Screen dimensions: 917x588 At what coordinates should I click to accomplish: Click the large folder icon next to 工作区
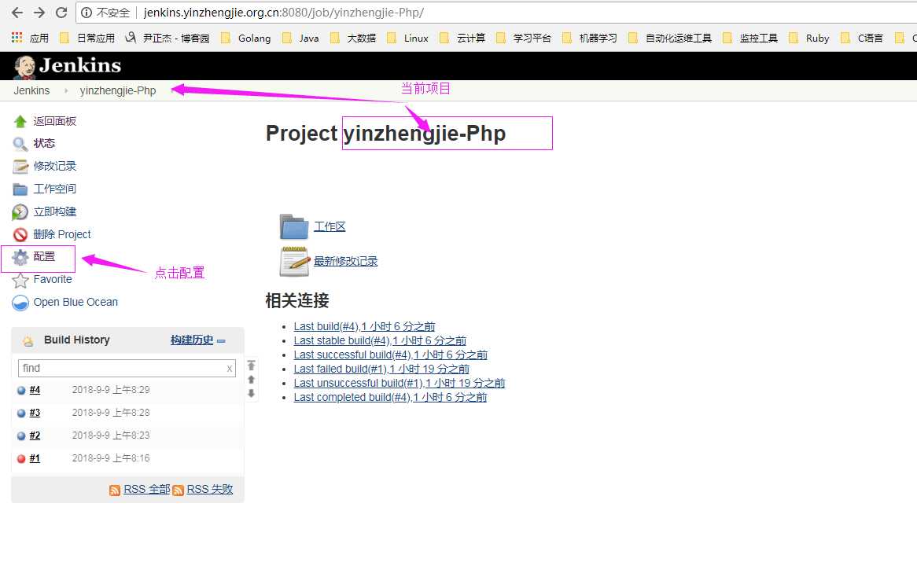point(294,226)
